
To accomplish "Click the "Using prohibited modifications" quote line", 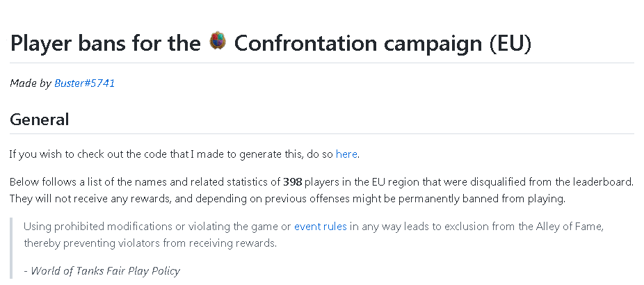I will (314, 227).
